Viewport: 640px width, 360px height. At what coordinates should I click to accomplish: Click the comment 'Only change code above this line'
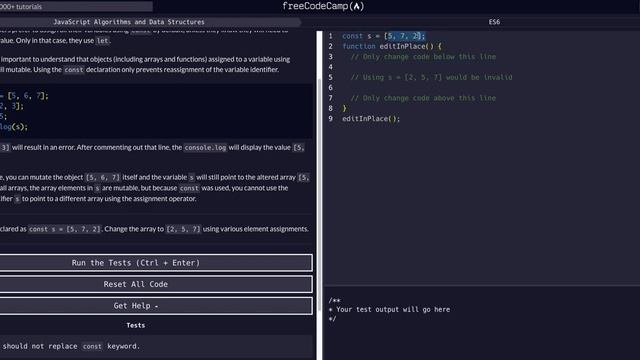pos(423,98)
